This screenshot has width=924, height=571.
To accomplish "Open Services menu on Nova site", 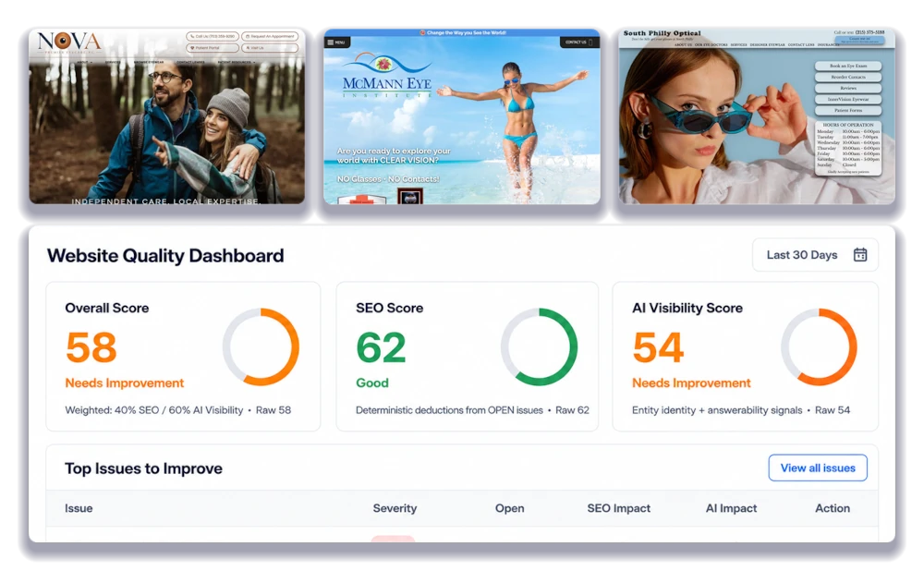I will [113, 62].
